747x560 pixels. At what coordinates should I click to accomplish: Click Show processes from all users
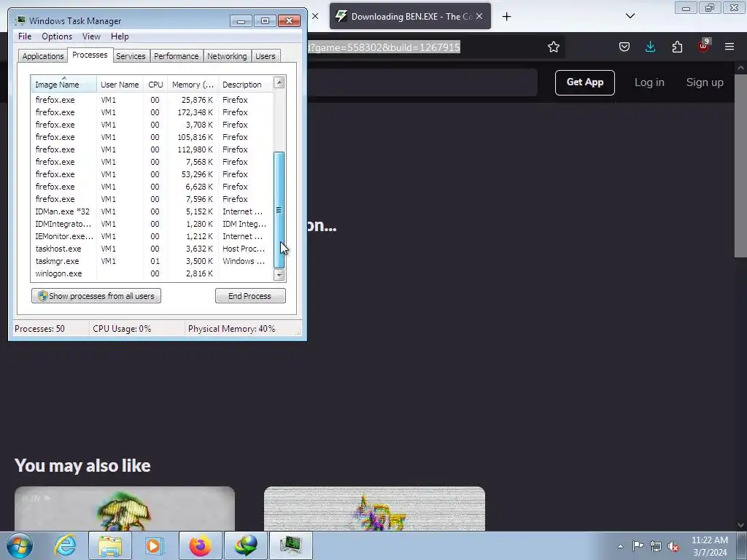(x=96, y=296)
